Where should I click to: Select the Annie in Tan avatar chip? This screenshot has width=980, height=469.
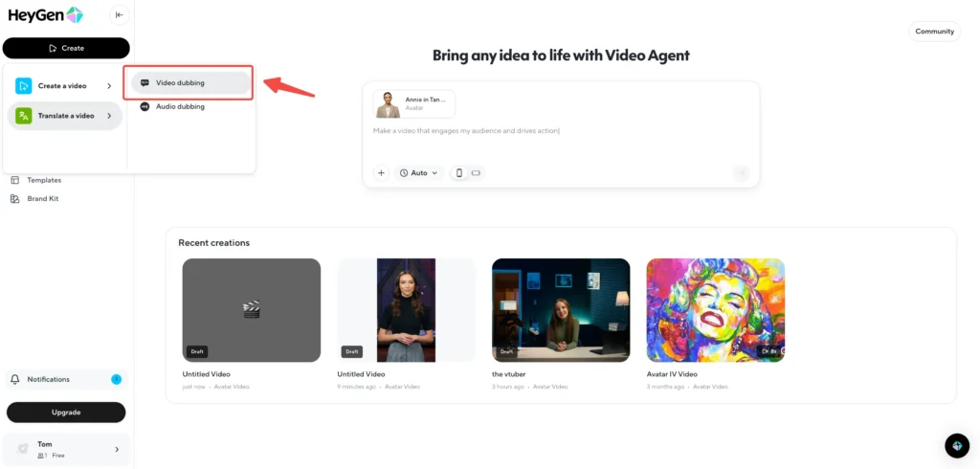(414, 104)
